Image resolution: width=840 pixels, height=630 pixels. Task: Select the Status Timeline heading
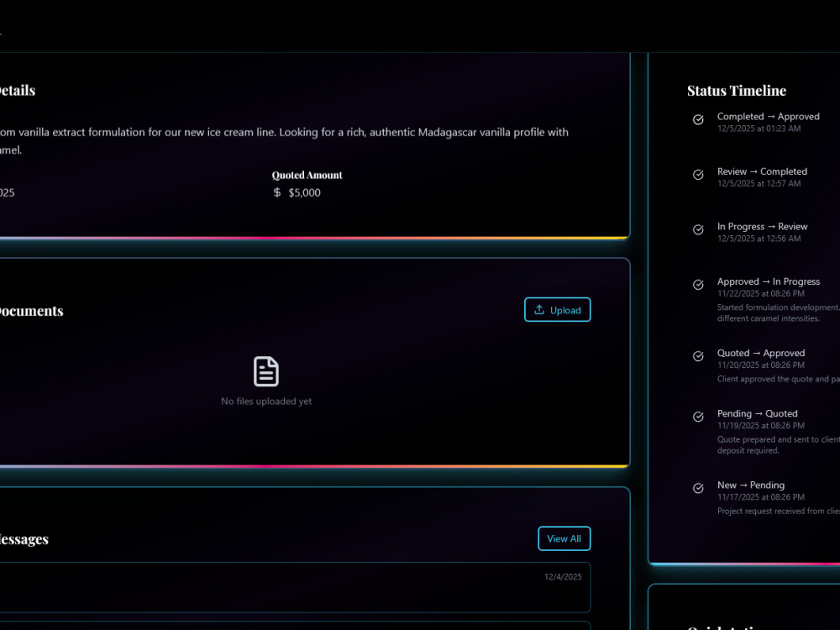click(737, 91)
